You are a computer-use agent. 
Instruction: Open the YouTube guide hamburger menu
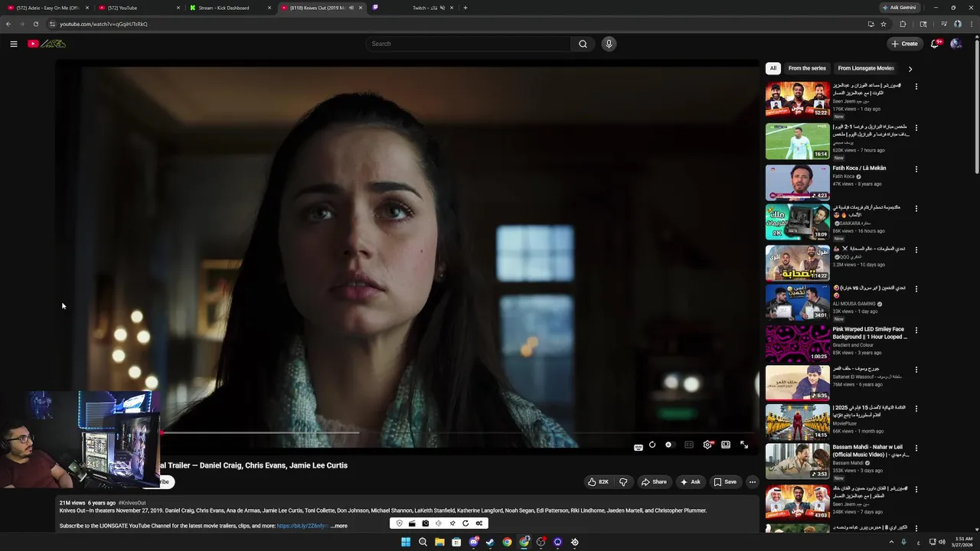(x=14, y=44)
